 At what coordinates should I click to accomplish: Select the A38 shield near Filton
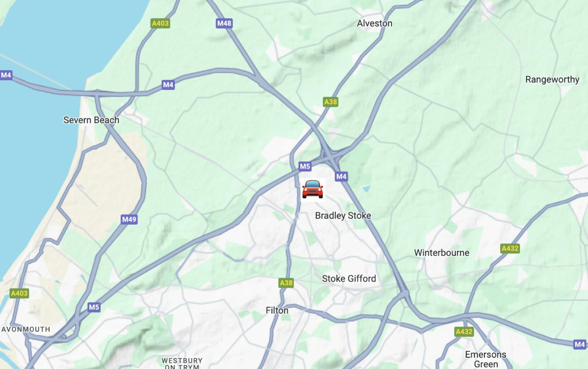[286, 283]
